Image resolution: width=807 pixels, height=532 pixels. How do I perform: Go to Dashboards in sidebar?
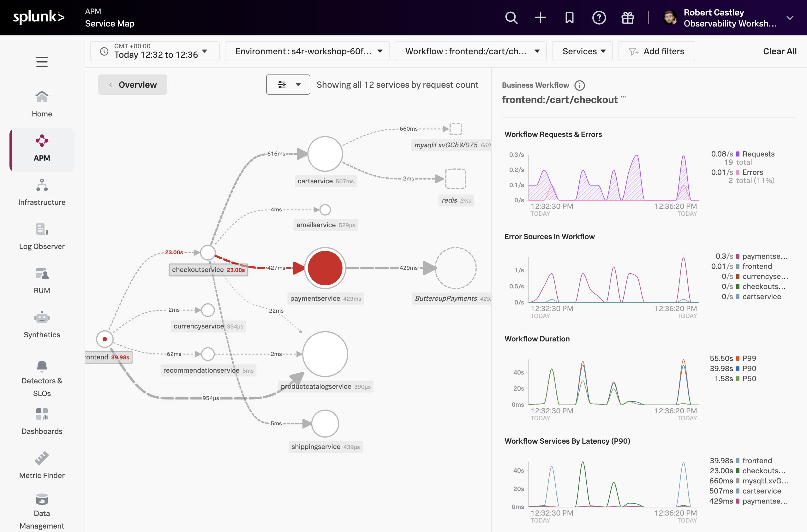42,421
